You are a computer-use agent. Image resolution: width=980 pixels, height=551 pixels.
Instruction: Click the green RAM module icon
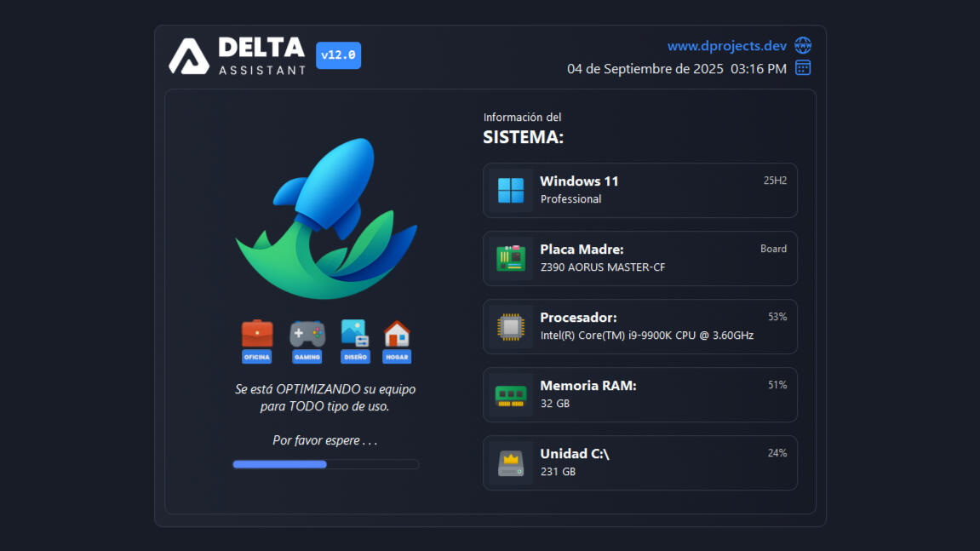pos(511,395)
